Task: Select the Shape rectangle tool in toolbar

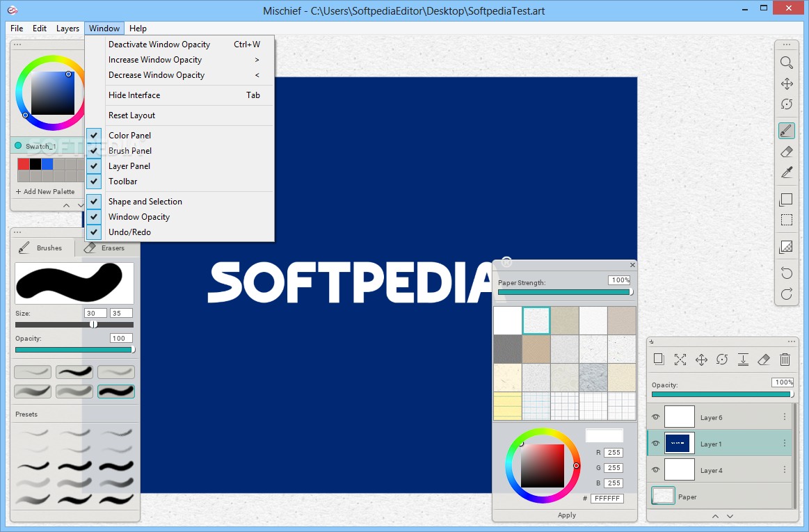Action: (x=786, y=200)
